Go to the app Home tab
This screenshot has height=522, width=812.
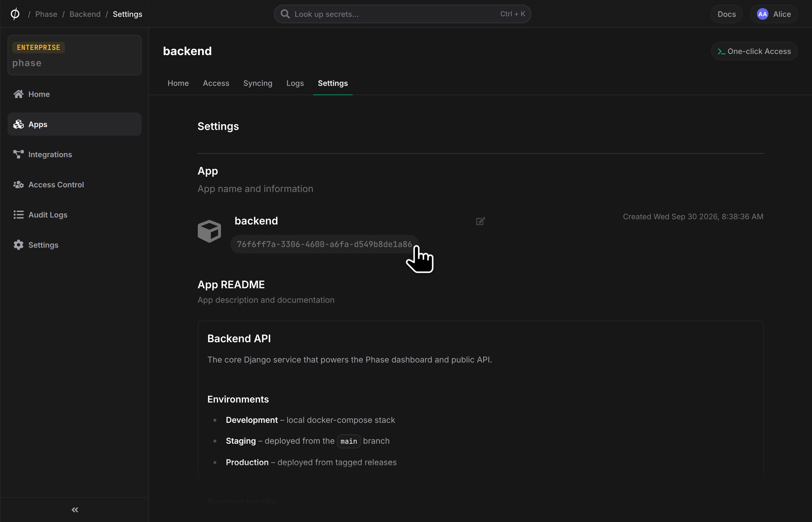click(178, 83)
